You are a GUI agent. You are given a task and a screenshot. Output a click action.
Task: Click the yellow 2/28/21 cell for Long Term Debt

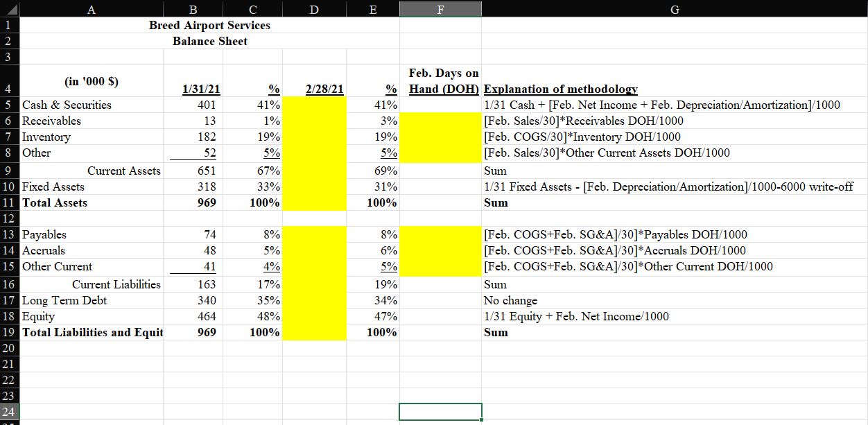point(314,300)
